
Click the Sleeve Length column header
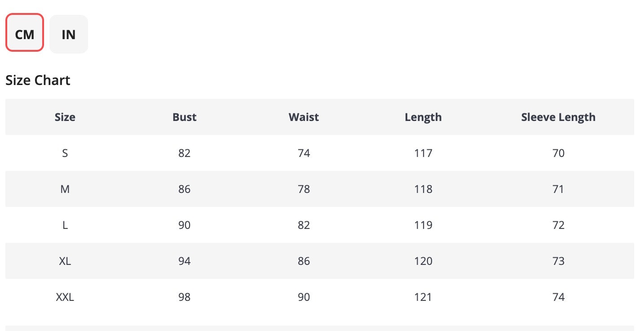point(558,117)
